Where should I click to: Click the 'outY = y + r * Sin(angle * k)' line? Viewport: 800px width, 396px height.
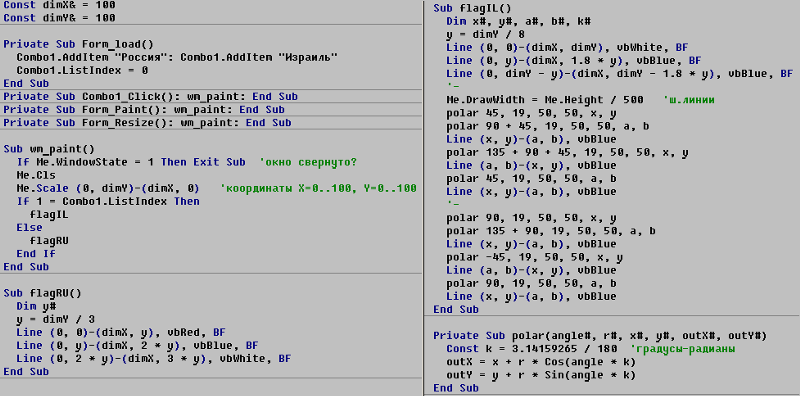(x=541, y=375)
